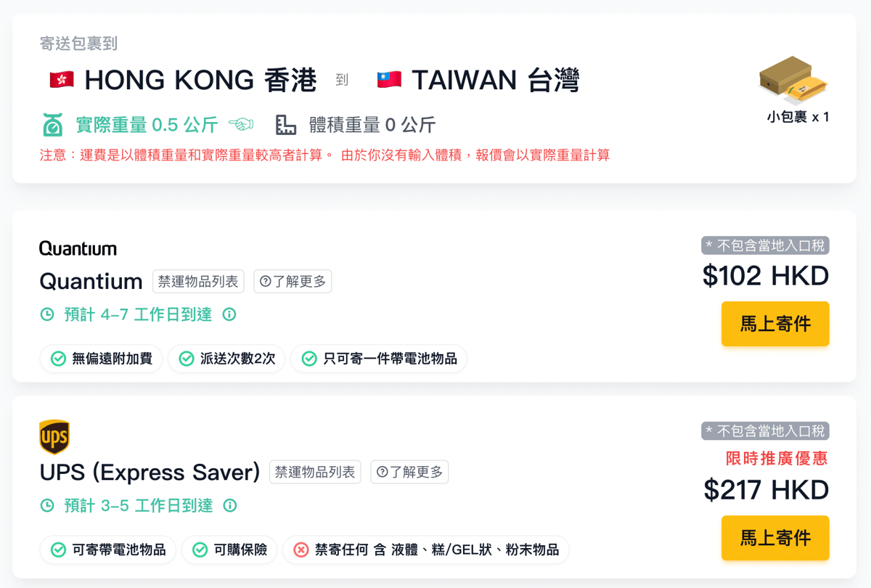Click the volumetric weight ruler icon
This screenshot has width=871, height=588.
click(x=286, y=125)
